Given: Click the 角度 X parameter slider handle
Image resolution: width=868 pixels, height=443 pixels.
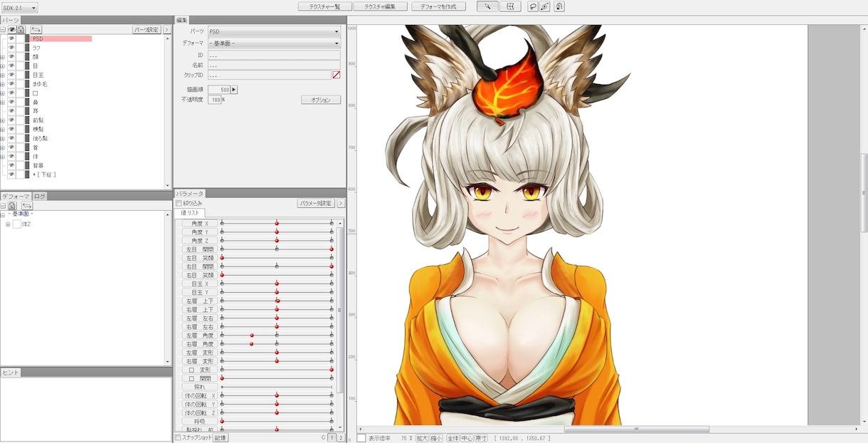Looking at the screenshot, I should (x=277, y=223).
